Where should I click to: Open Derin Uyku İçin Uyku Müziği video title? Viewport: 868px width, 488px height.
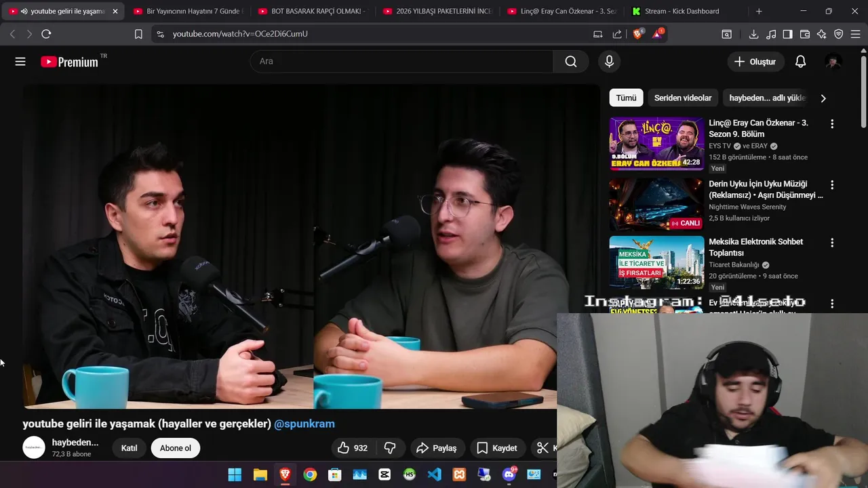click(x=766, y=190)
